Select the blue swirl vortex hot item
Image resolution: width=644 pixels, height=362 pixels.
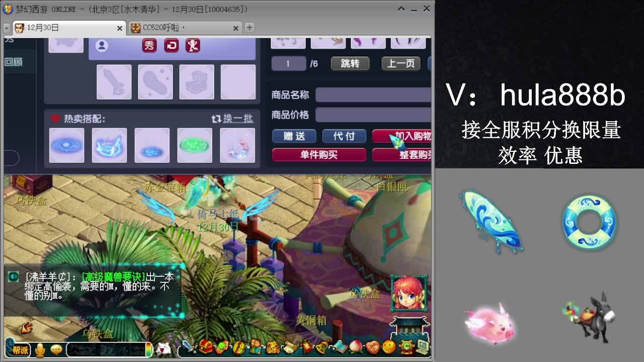click(67, 145)
